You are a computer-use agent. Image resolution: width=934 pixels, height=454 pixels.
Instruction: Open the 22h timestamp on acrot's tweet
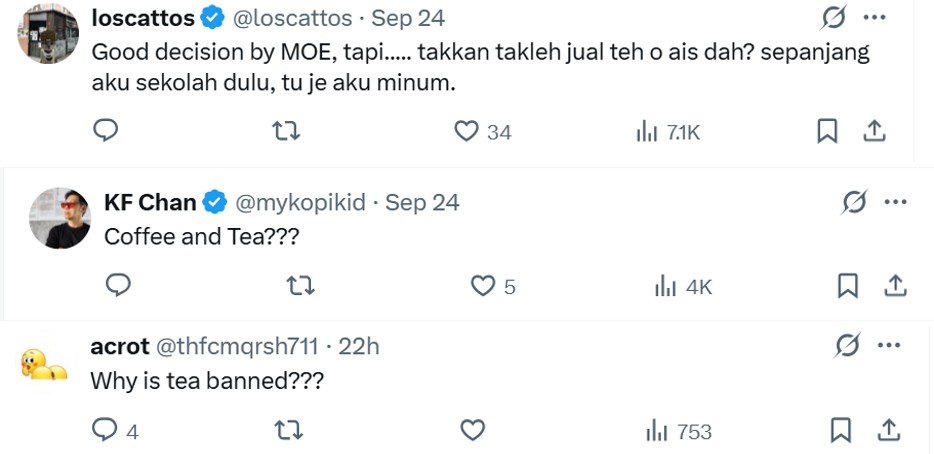tap(359, 346)
